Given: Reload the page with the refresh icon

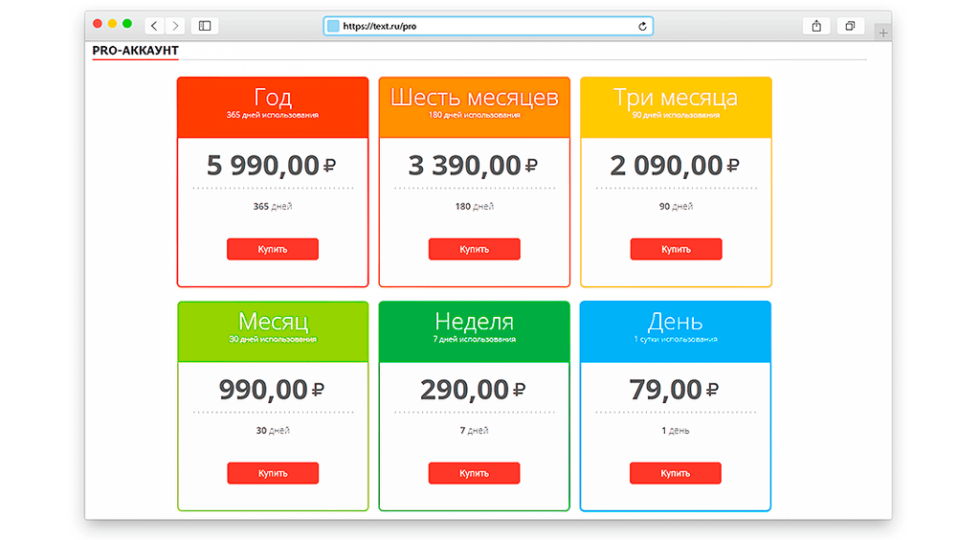Looking at the screenshot, I should (642, 26).
